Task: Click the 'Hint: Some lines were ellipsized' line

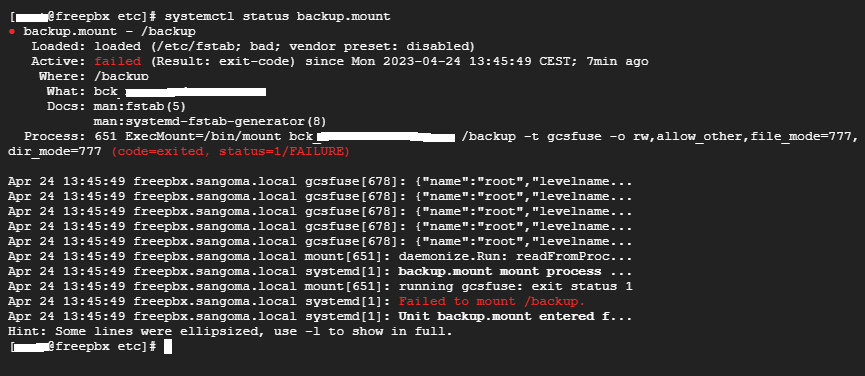Action: tap(230, 331)
